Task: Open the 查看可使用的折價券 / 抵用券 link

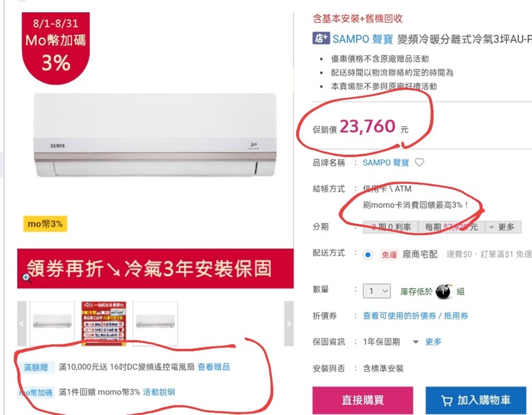Action: click(415, 316)
